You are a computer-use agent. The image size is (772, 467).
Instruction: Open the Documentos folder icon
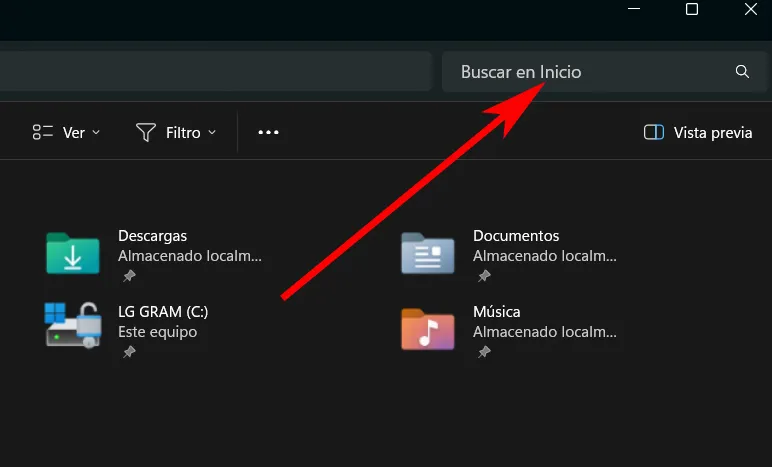tap(428, 253)
